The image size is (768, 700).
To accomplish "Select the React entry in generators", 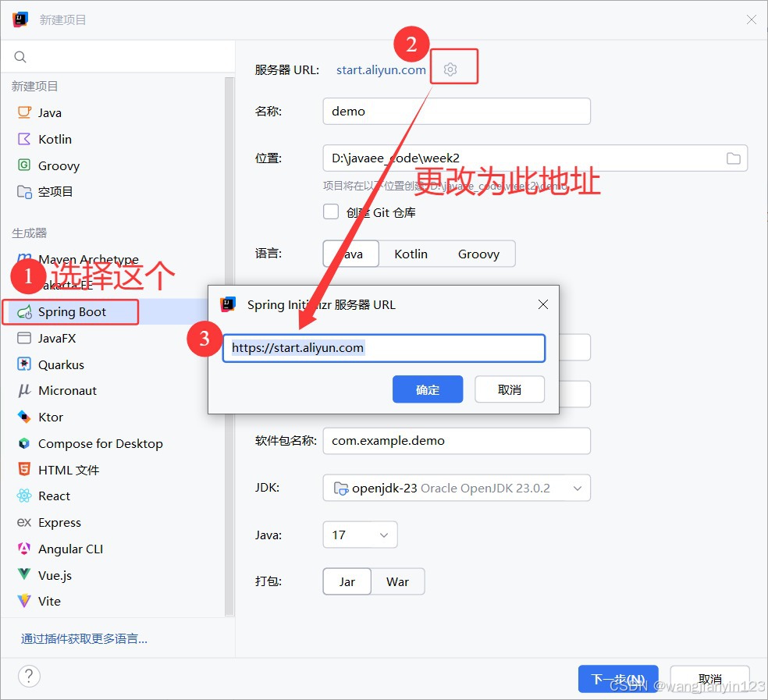I will (54, 496).
